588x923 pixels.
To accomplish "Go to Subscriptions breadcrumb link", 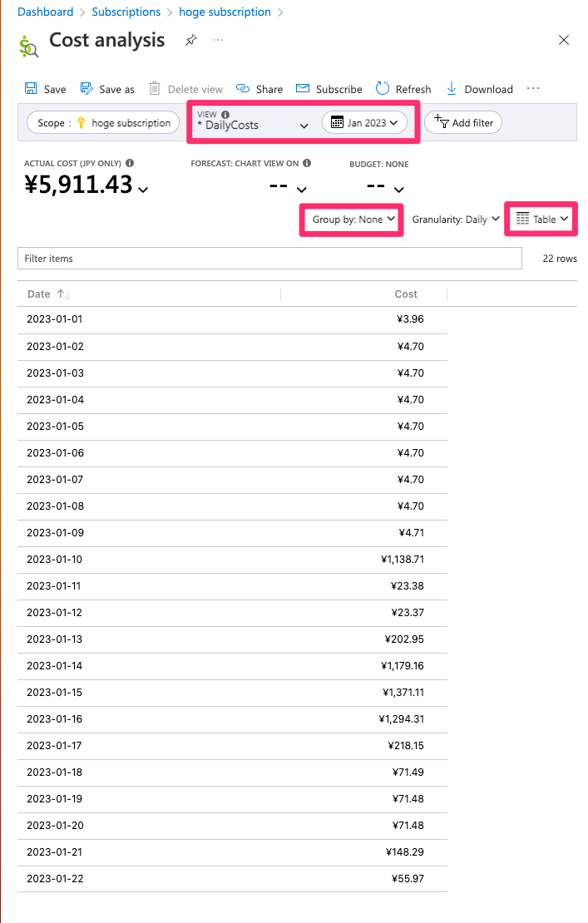I will (126, 12).
